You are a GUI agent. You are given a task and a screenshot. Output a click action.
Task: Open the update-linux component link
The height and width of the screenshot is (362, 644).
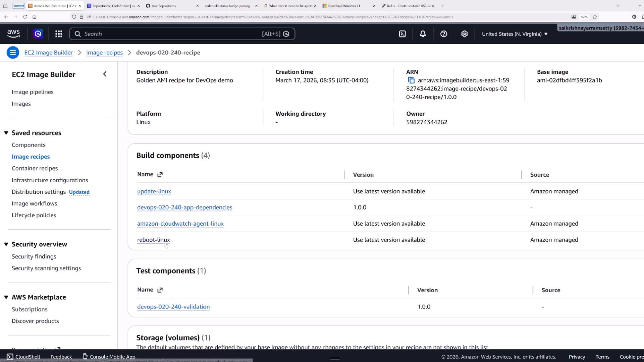[x=154, y=191]
